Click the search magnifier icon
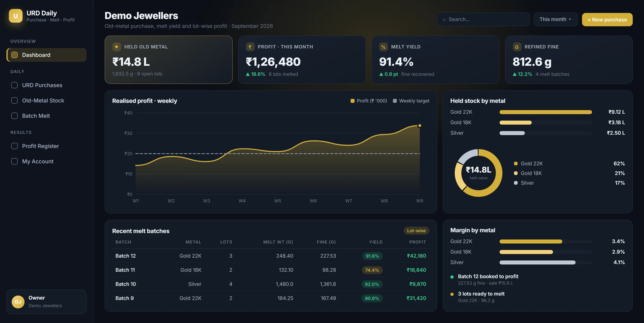Screen dimensions: 644x323 coord(444,20)
